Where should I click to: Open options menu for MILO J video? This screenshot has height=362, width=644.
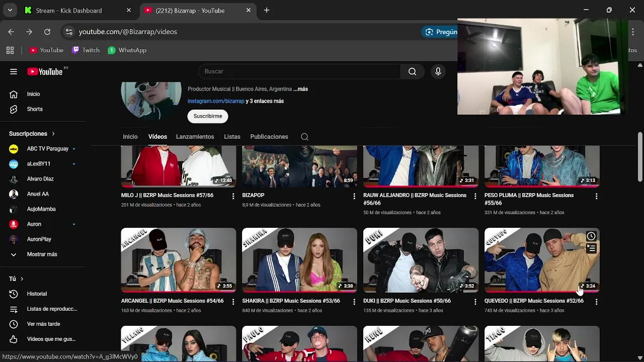[x=233, y=196]
